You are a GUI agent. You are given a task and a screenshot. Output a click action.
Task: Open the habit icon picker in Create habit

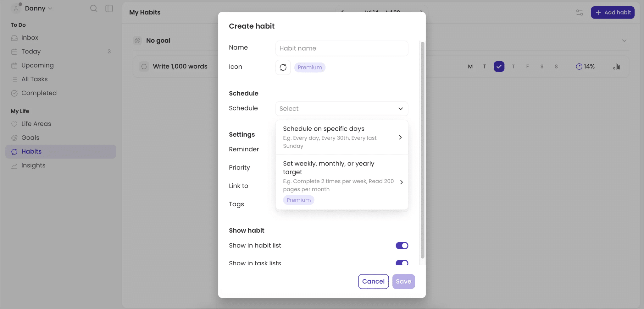pos(283,67)
